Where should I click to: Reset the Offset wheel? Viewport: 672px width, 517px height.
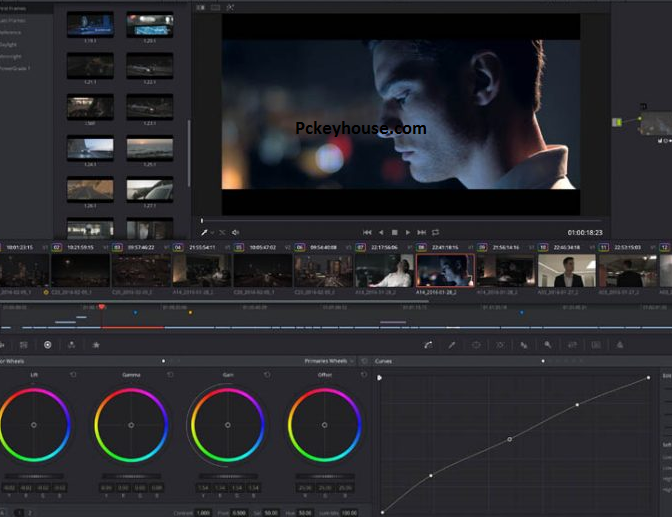(364, 375)
